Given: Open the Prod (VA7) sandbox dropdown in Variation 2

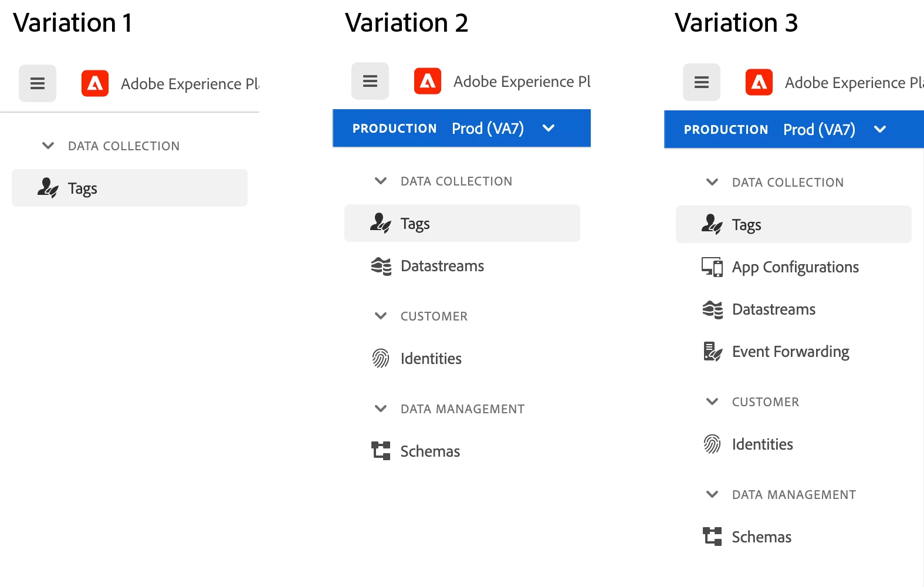Looking at the screenshot, I should [549, 129].
